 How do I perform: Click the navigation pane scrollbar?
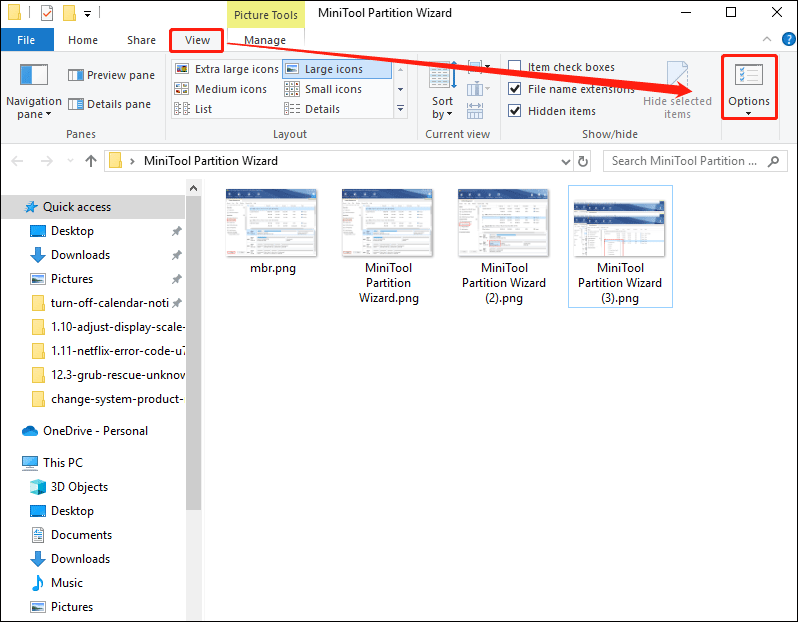(193, 351)
